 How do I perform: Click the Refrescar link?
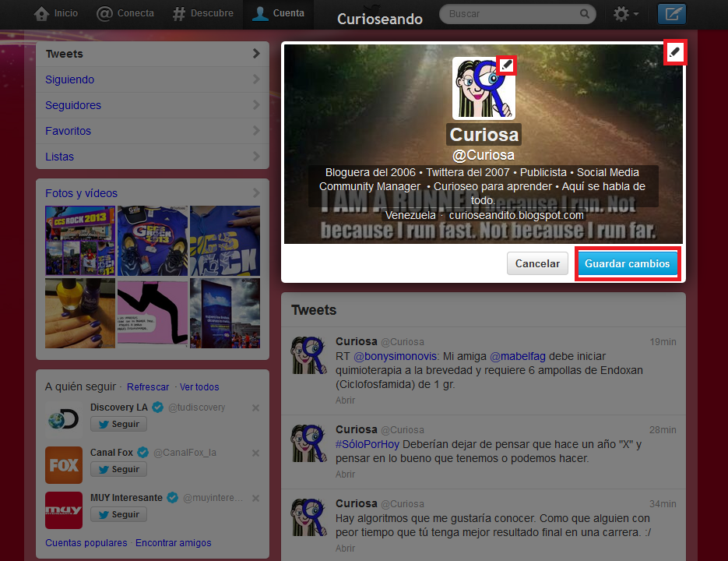tap(147, 386)
